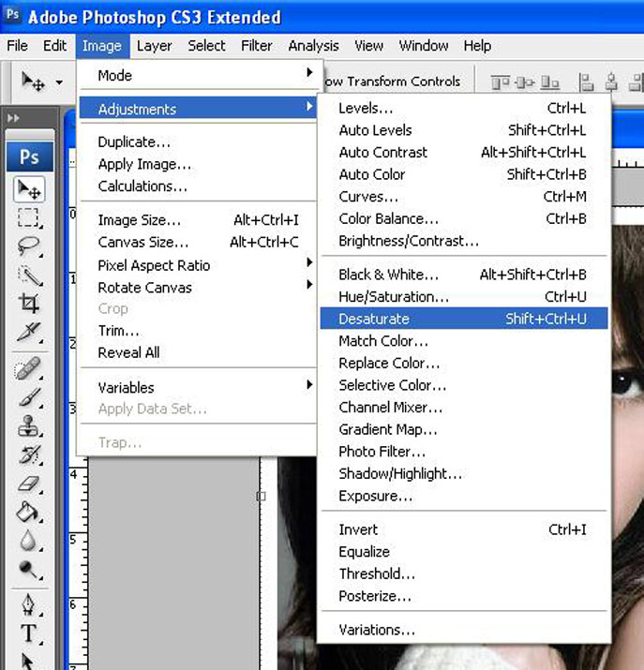644x670 pixels.
Task: Open the Edit menu
Action: [54, 45]
